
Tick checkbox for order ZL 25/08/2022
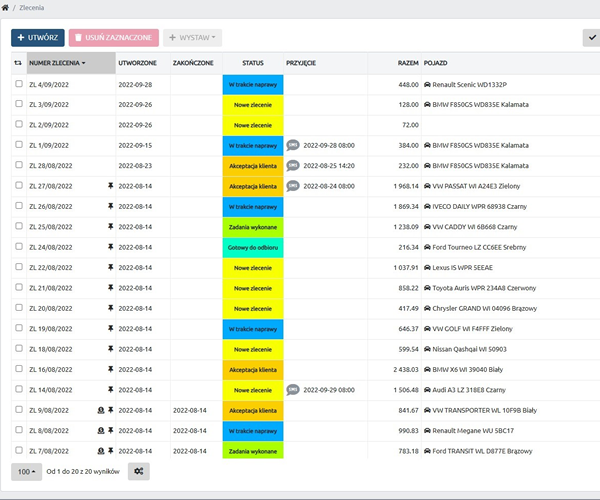tap(19, 226)
